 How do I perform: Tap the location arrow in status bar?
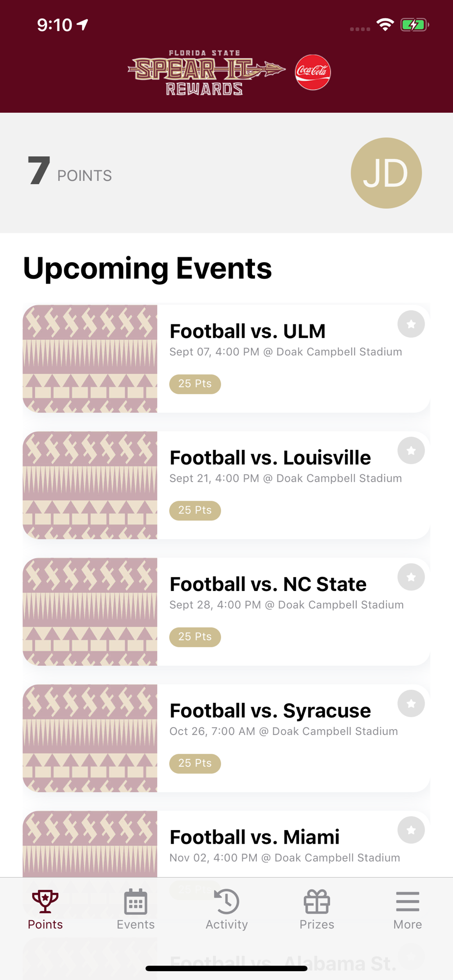click(x=83, y=24)
